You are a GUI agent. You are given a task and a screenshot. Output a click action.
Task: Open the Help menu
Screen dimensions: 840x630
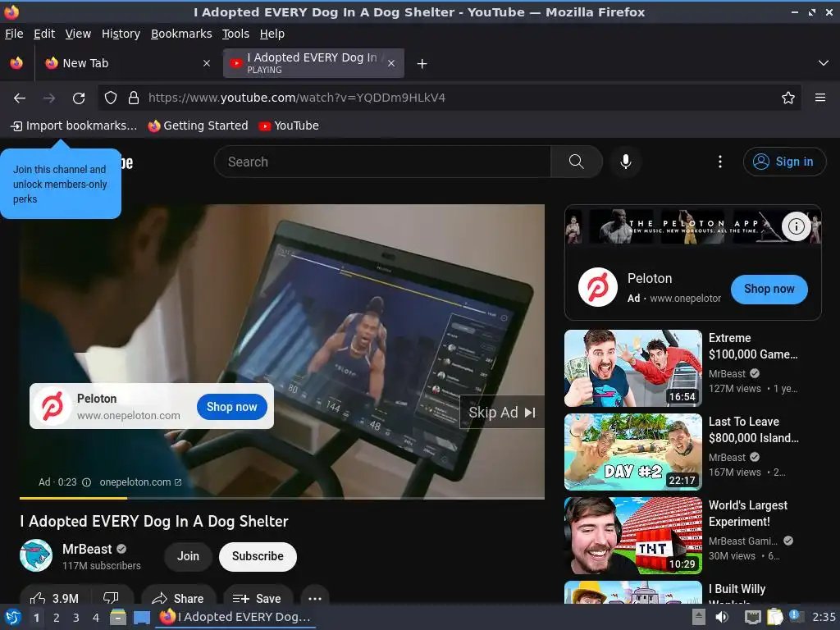(x=272, y=34)
